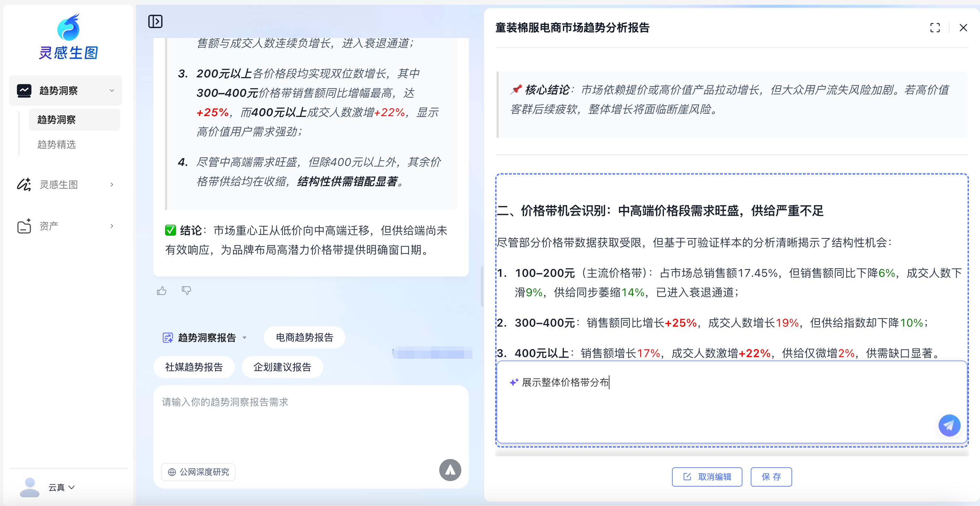Send the AI edit prompt with paper plane
The width and height of the screenshot is (980, 506).
pyautogui.click(x=949, y=425)
